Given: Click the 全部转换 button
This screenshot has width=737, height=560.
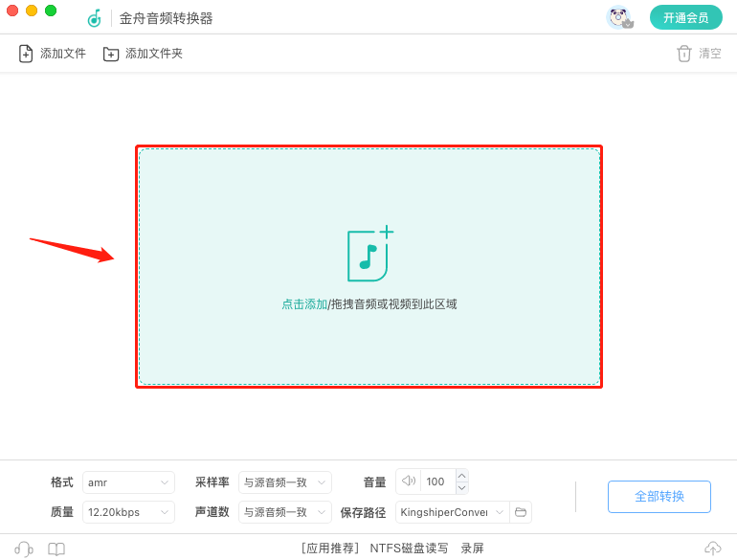Looking at the screenshot, I should pos(659,497).
